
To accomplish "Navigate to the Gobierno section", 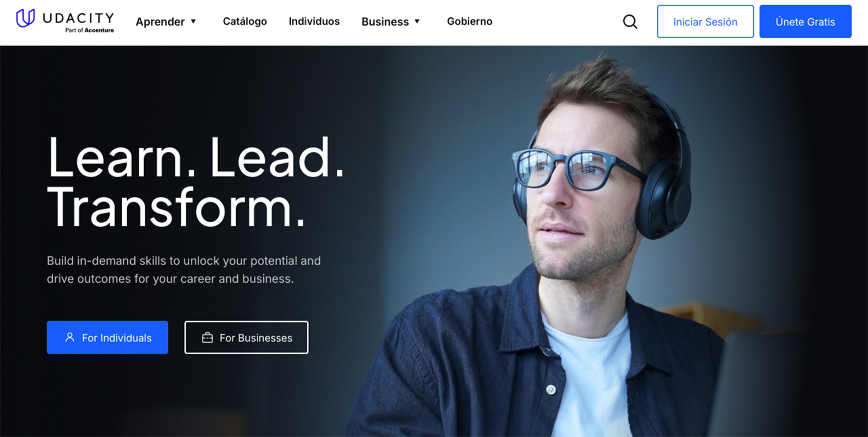I will (x=470, y=21).
